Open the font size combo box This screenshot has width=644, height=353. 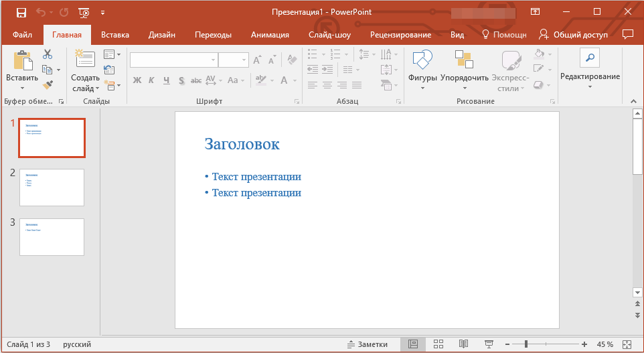click(233, 60)
